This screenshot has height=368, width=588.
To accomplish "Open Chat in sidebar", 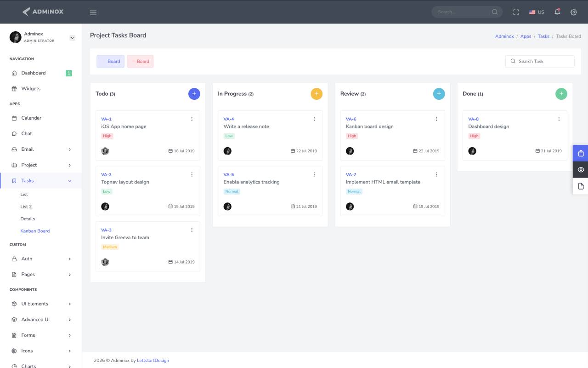I will pyautogui.click(x=41, y=134).
